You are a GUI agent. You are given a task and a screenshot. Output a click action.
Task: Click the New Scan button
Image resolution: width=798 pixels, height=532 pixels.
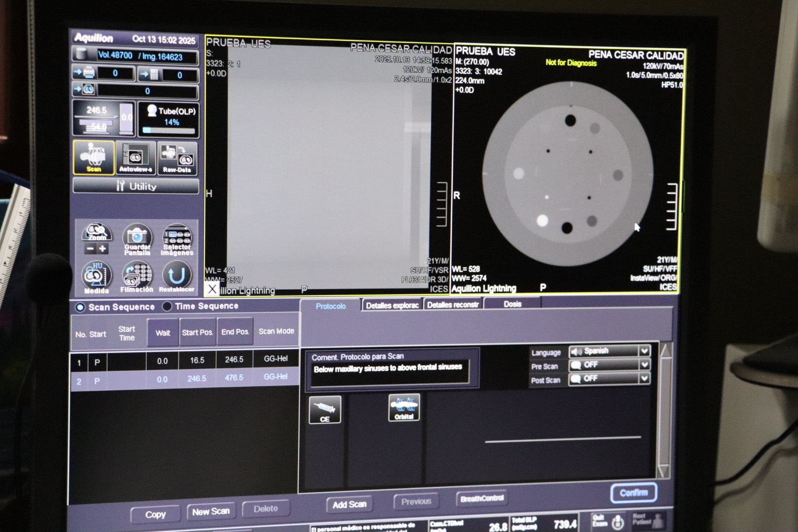point(211,512)
